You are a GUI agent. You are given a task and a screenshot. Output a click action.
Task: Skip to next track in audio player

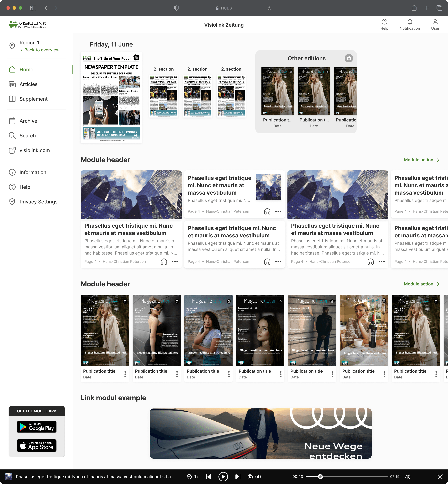(238, 477)
